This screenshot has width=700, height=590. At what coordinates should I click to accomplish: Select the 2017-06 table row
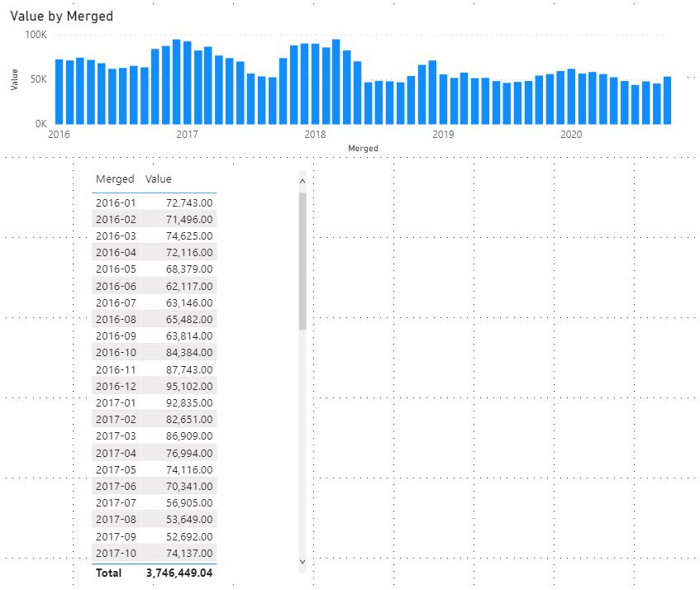(x=154, y=486)
